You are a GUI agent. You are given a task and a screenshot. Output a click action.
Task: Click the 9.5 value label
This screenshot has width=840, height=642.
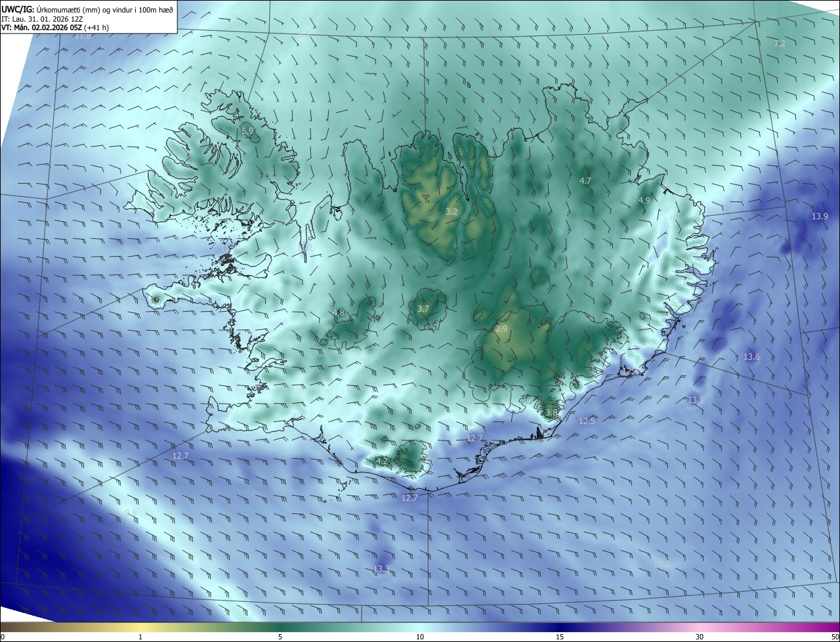coord(303,33)
